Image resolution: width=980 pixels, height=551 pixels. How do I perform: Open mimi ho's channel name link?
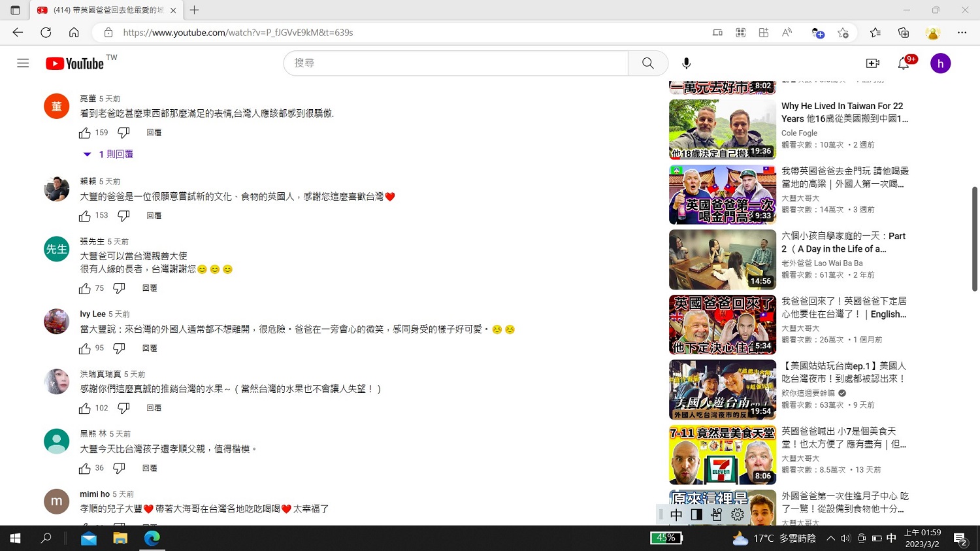coord(95,494)
